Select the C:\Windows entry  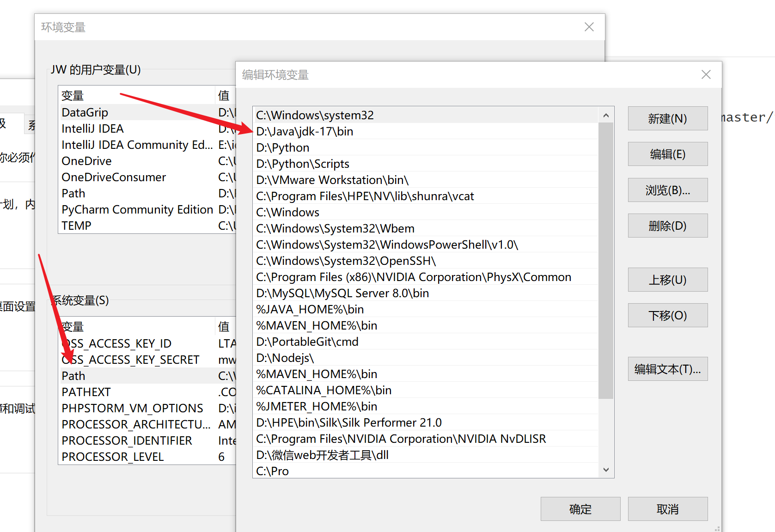pos(426,212)
